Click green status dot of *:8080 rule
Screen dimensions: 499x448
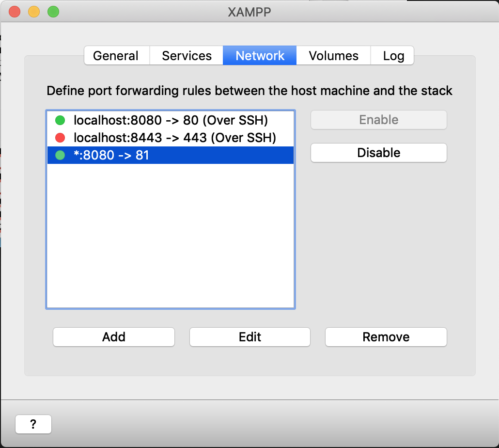[60, 155]
